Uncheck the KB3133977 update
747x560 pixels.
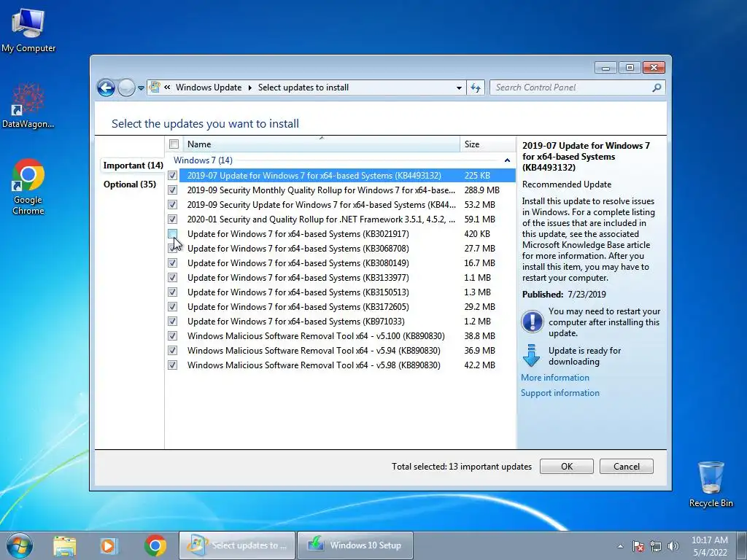173,278
